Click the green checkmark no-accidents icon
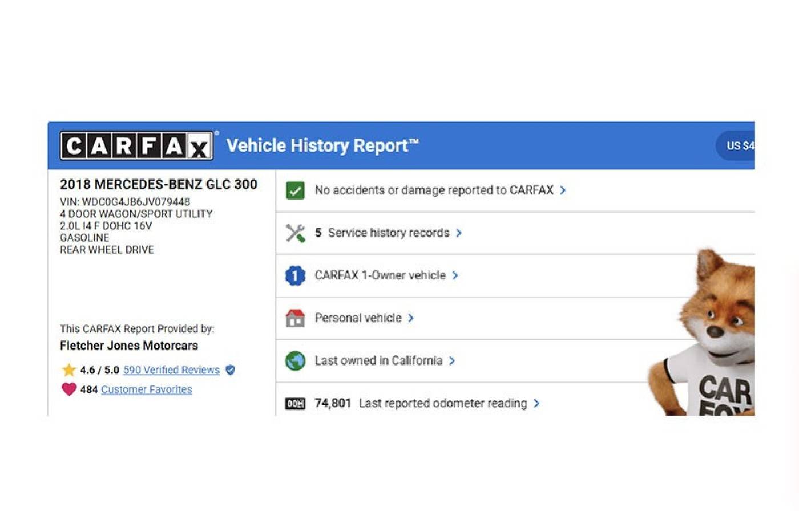This screenshot has width=799, height=532. 295,190
